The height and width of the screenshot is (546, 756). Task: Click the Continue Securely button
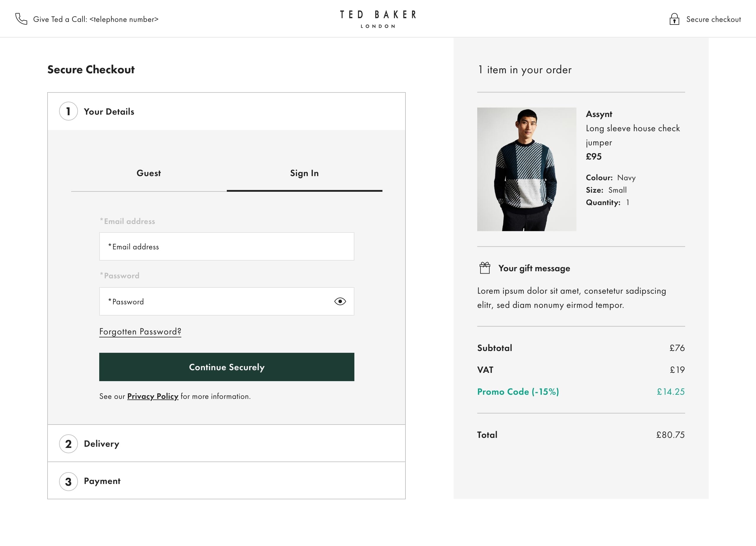click(x=227, y=367)
